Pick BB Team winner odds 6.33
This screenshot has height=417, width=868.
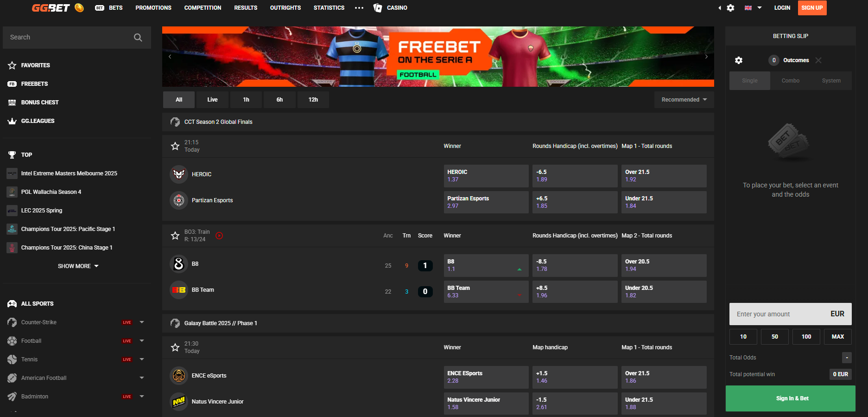click(x=486, y=292)
